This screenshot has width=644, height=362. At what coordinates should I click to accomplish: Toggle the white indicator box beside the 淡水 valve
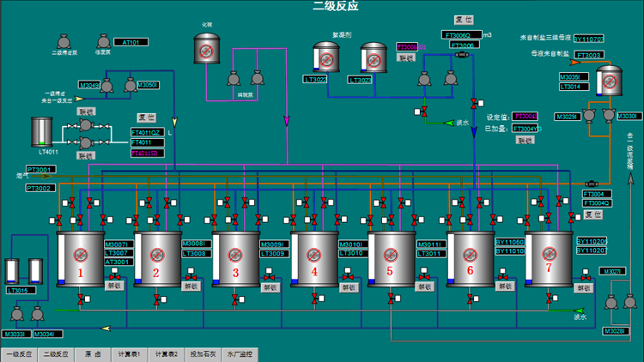click(419, 112)
